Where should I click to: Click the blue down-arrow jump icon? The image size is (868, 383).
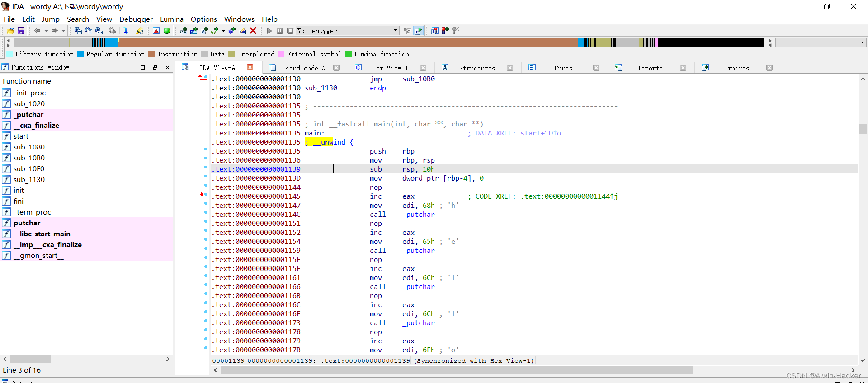tap(126, 31)
